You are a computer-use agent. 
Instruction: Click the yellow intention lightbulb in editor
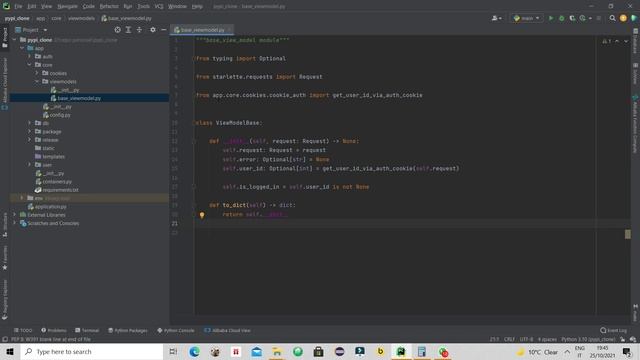[x=202, y=215]
